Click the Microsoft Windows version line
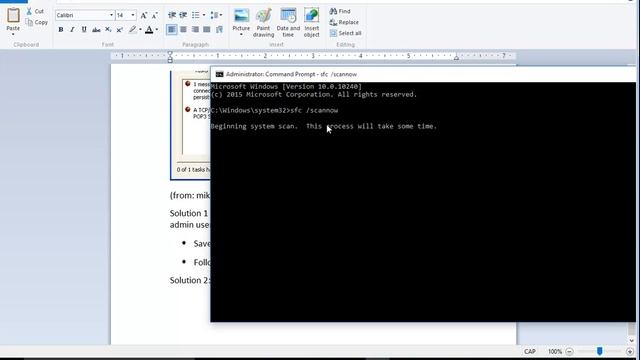 286,87
